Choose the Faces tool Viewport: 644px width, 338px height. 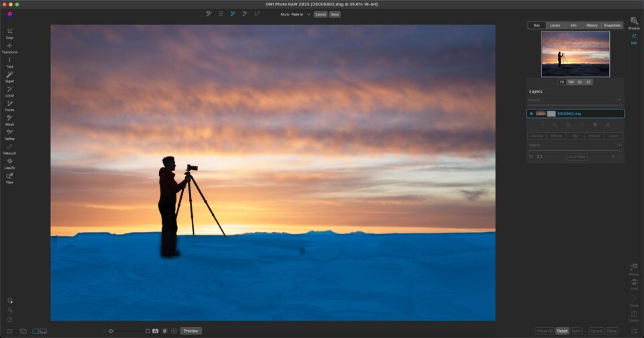[x=9, y=105]
